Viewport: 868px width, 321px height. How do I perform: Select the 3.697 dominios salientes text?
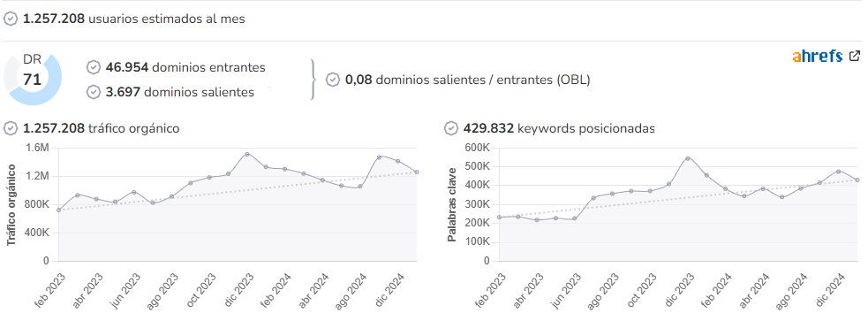(180, 92)
